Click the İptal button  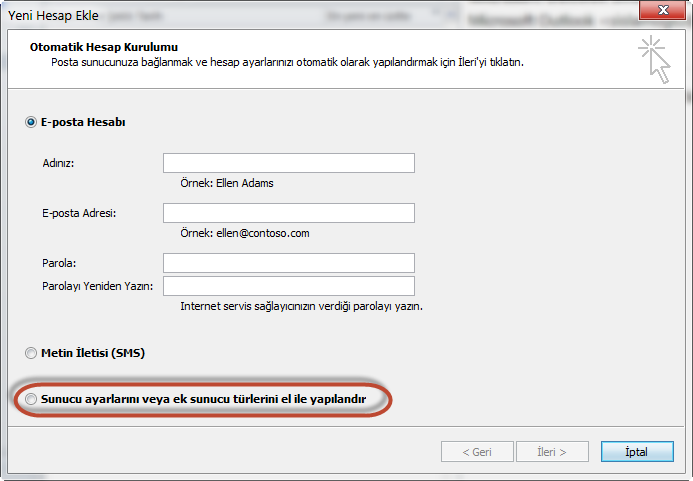tap(637, 452)
